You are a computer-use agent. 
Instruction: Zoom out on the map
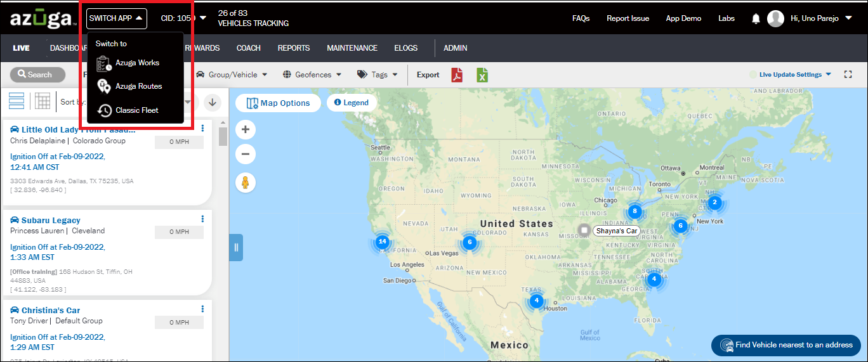coord(246,154)
